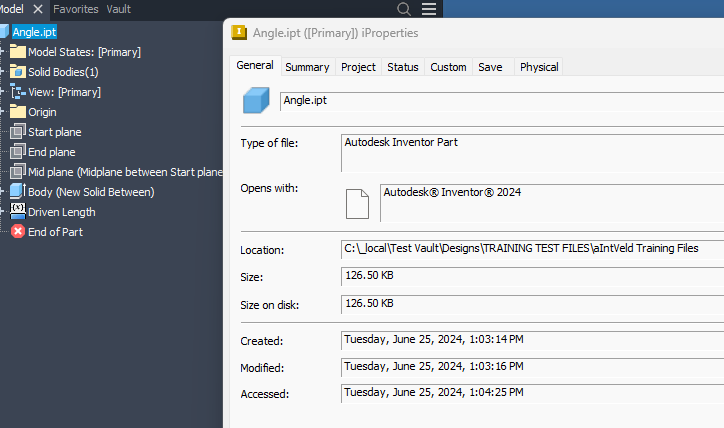Click the Start plane work plane icon
The height and width of the screenshot is (428, 724).
coord(18,132)
